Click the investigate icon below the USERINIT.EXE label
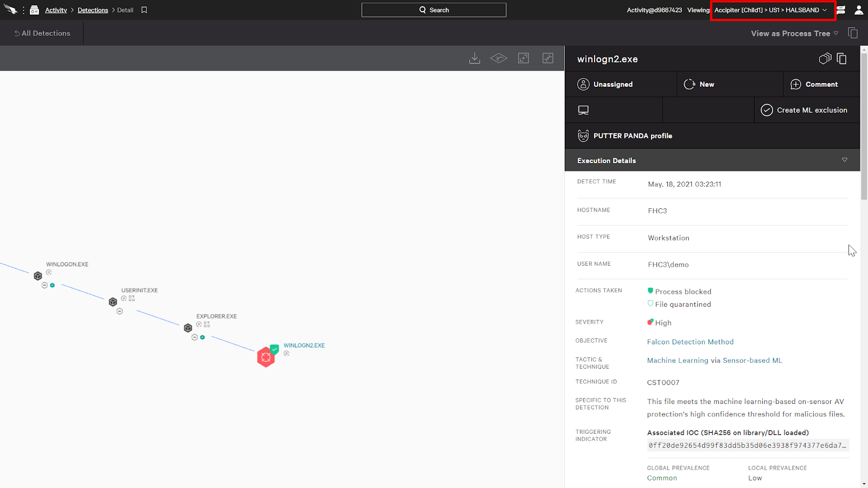 pyautogui.click(x=124, y=298)
